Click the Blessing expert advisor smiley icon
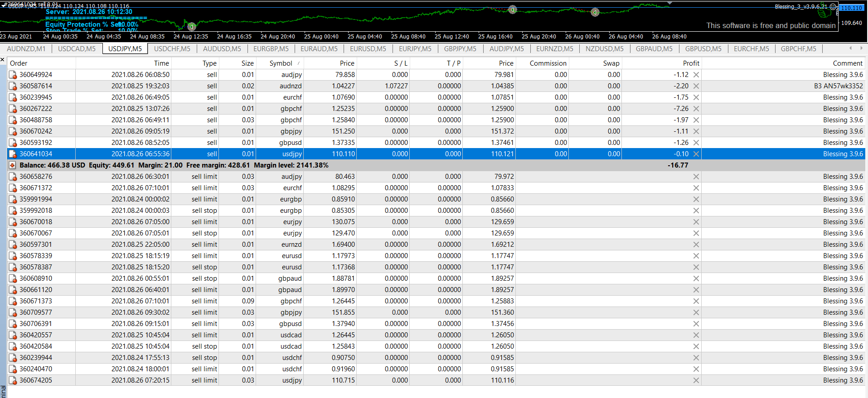 (833, 7)
